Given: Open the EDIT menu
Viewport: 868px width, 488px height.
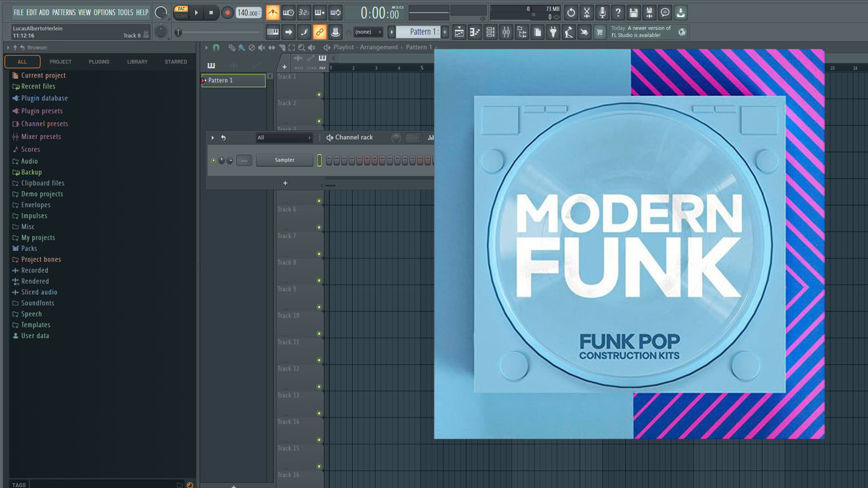Looking at the screenshot, I should point(31,12).
